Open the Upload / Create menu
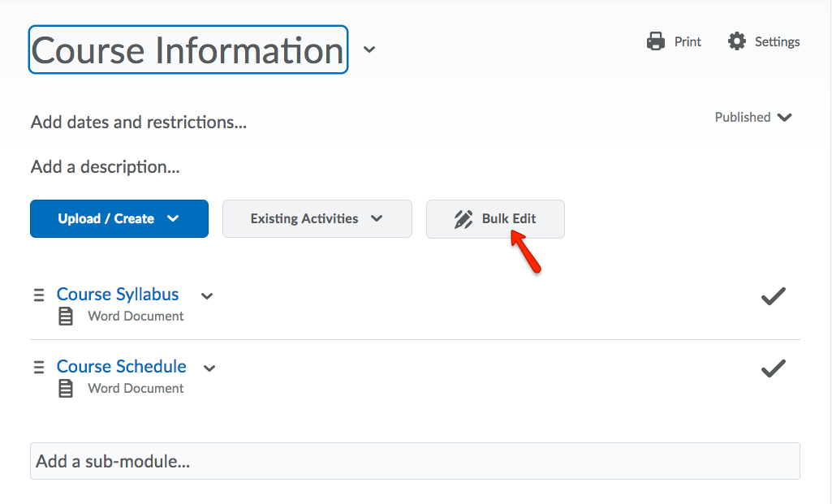Screen dimensions: 832x504 [x=119, y=219]
